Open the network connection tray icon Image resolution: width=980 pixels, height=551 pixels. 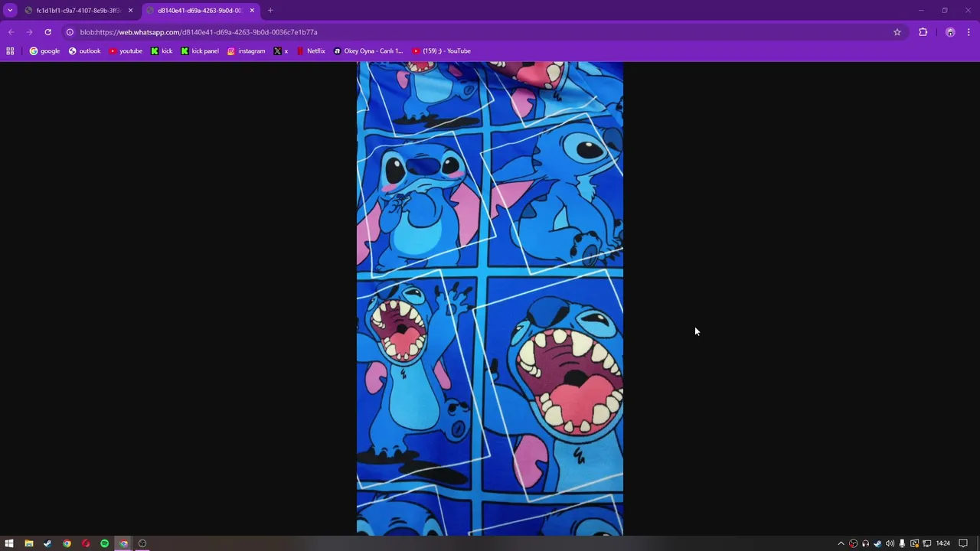tap(926, 543)
